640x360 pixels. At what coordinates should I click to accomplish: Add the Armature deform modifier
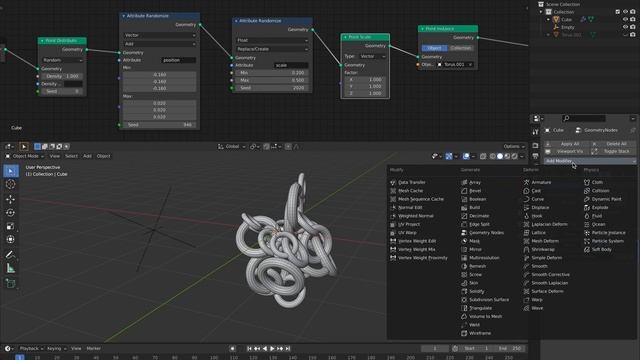tap(541, 182)
